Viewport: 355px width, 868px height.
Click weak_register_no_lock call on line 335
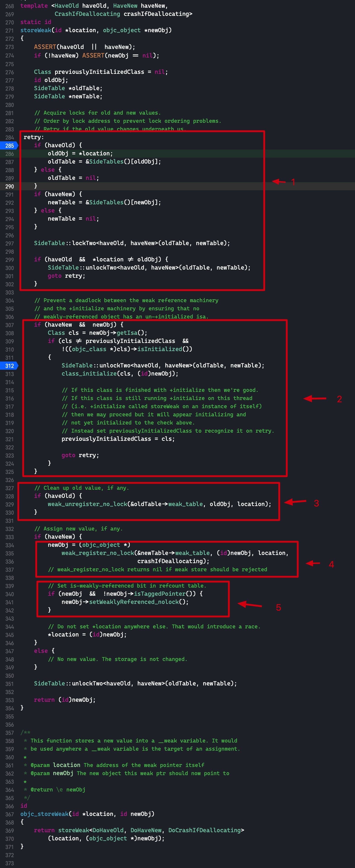coord(98,553)
